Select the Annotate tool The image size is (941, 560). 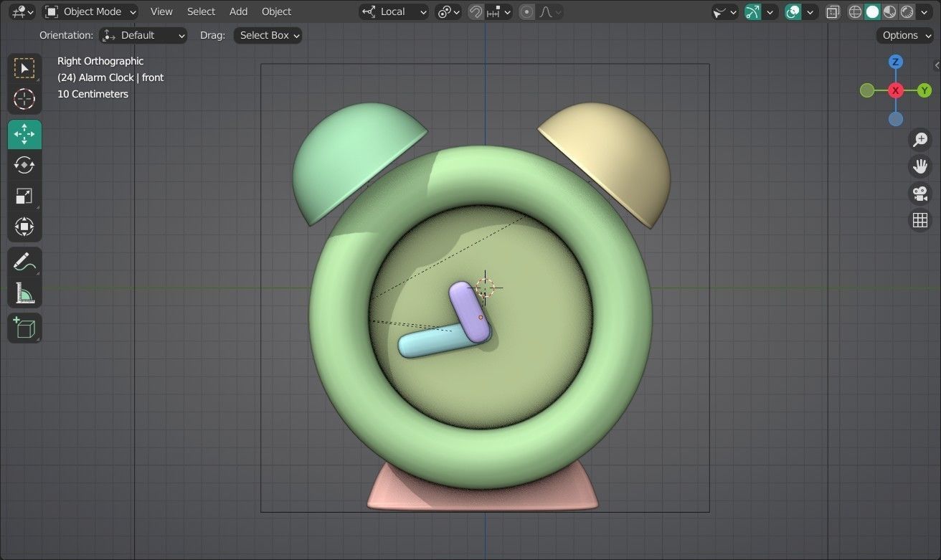click(x=24, y=261)
